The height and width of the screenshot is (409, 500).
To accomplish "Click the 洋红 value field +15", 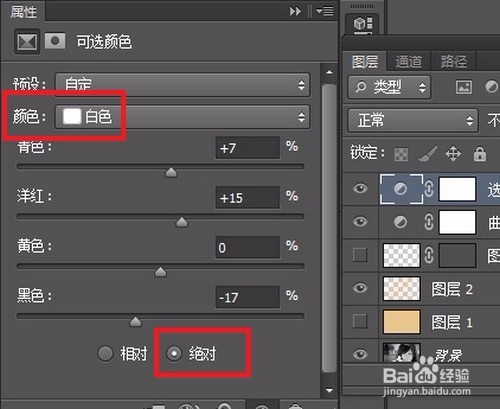I will point(248,198).
